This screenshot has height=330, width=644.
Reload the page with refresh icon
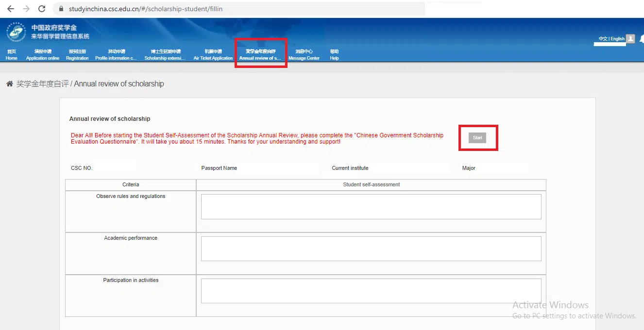point(42,9)
